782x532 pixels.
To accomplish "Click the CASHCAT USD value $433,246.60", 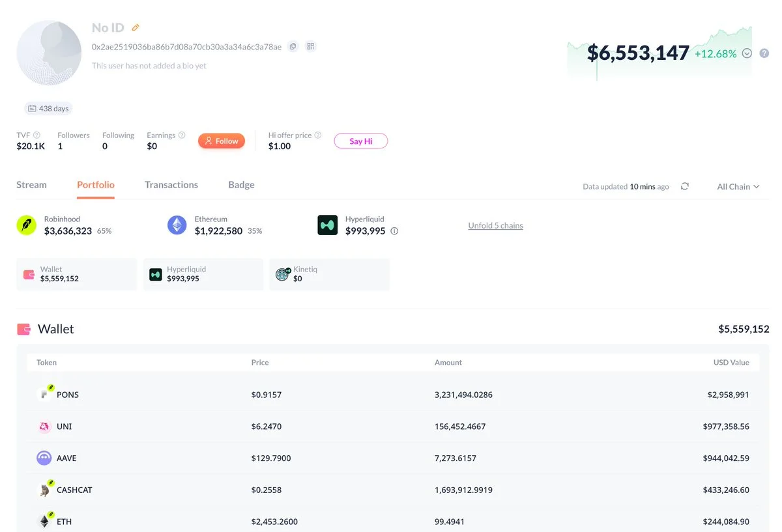I will tap(726, 490).
